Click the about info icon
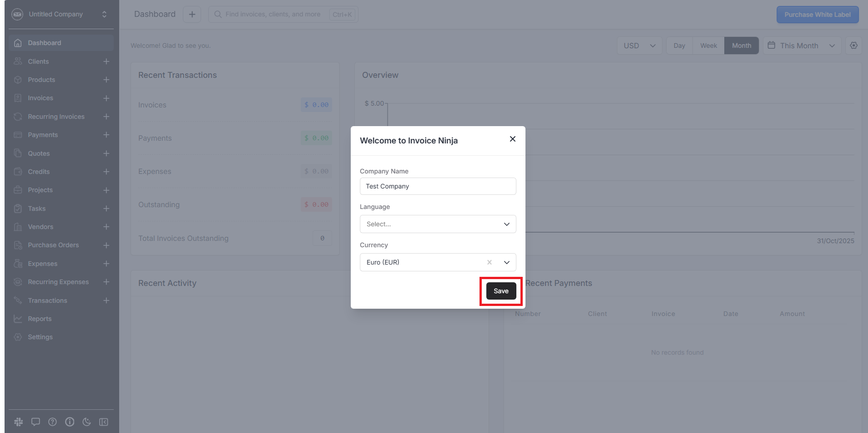This screenshot has height=433, width=868. pyautogui.click(x=70, y=422)
